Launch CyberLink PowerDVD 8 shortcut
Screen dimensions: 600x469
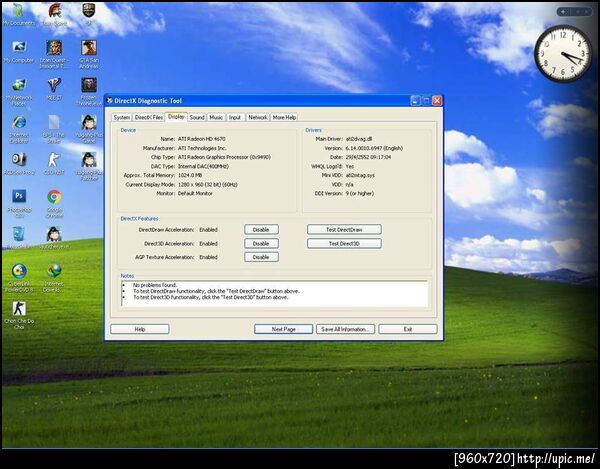[x=19, y=277]
